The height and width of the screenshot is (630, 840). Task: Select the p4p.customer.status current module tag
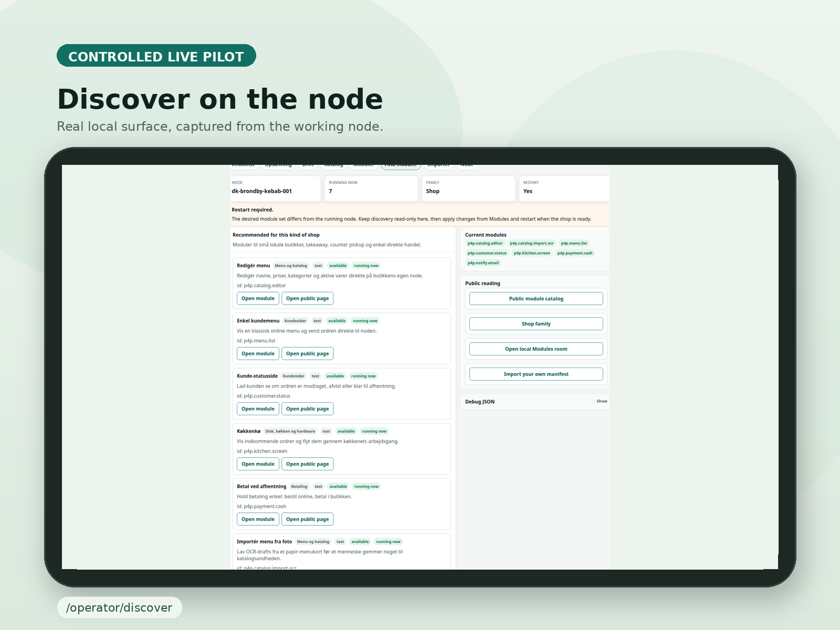click(x=487, y=253)
